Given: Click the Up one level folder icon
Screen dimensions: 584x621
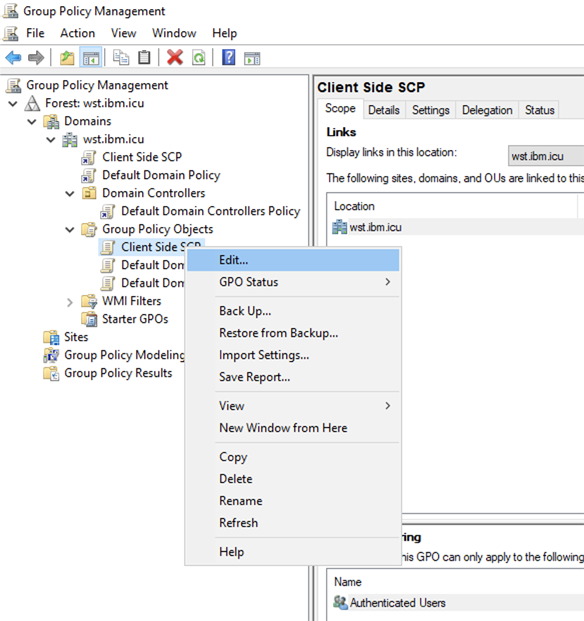Looking at the screenshot, I should [x=67, y=58].
